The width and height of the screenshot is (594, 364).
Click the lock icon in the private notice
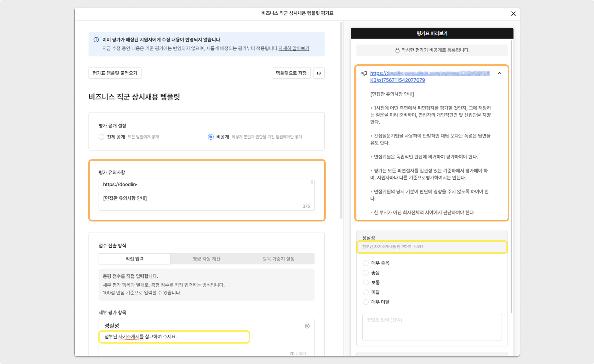(x=397, y=50)
